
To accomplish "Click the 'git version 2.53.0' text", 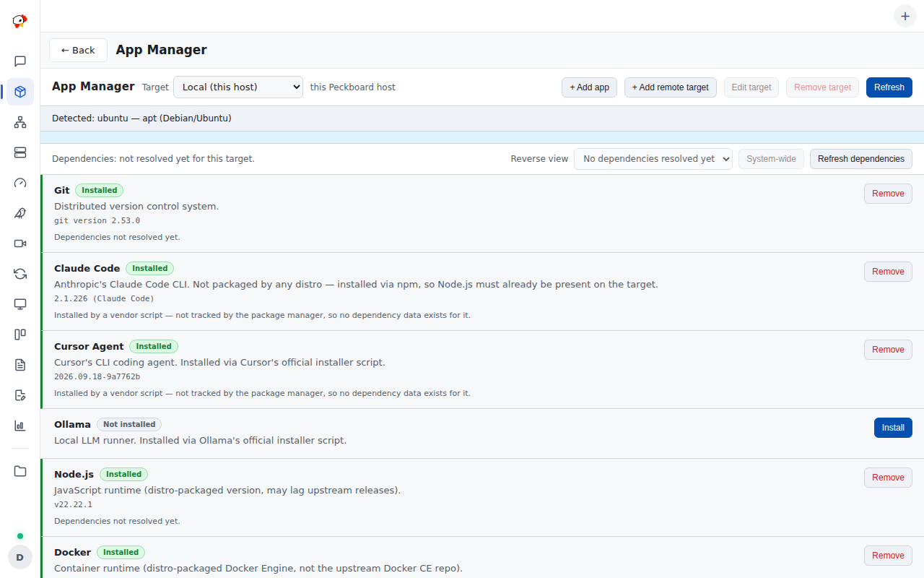I will tap(97, 221).
